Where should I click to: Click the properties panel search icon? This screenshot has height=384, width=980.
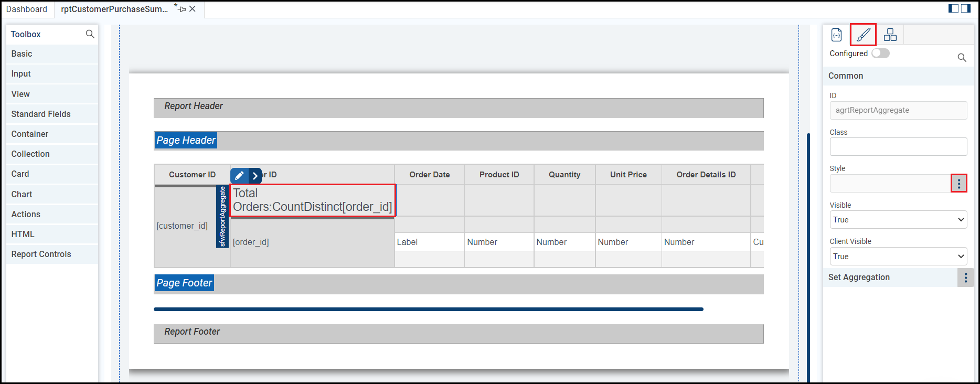coord(962,58)
